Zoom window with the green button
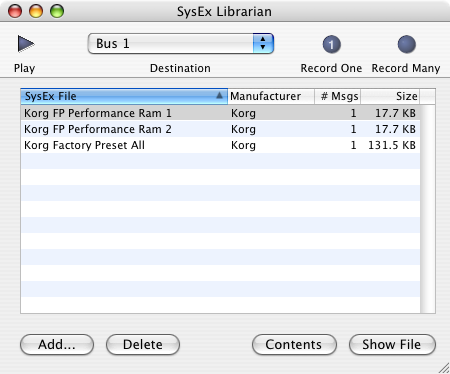This screenshot has height=374, width=450. pyautogui.click(x=57, y=11)
